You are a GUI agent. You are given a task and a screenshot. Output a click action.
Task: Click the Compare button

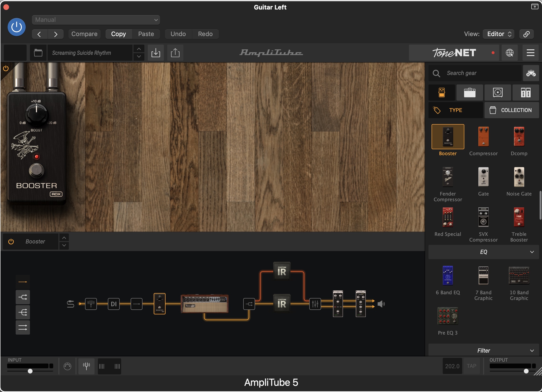[x=84, y=34]
